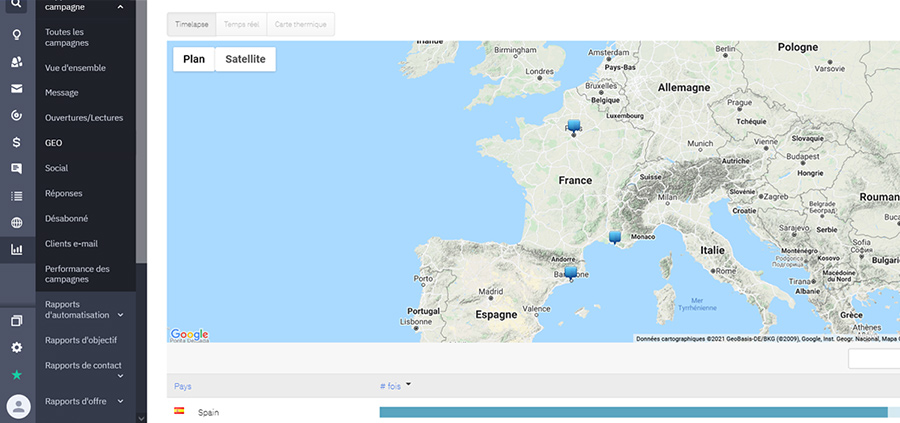Click the sidebar menu scrollbar
Screen dimensions: 900x423
141,132
